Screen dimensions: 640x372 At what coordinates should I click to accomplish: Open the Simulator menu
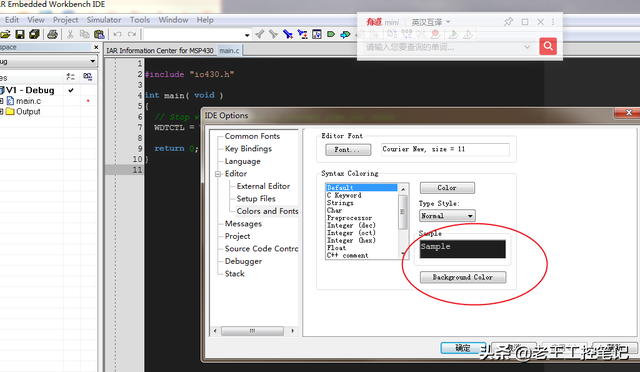(104, 20)
